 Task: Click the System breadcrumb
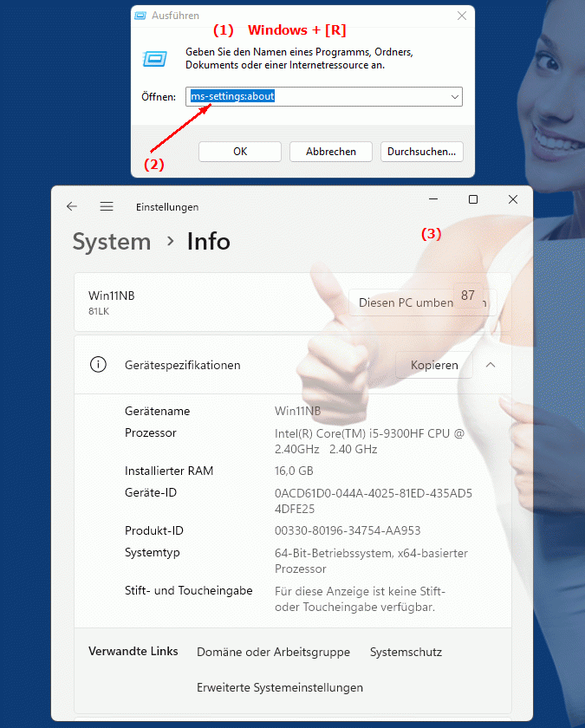(x=112, y=242)
